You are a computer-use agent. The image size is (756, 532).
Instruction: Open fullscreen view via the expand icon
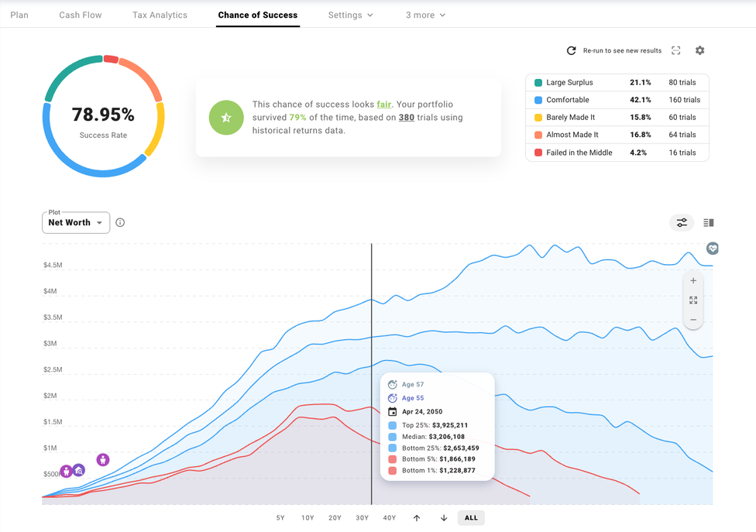675,50
